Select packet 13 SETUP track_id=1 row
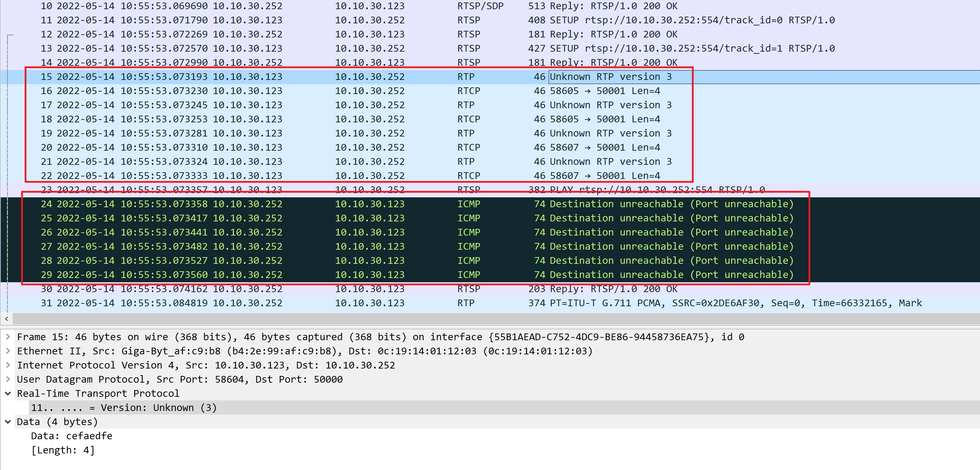This screenshot has height=470, width=980. pyautogui.click(x=490, y=48)
